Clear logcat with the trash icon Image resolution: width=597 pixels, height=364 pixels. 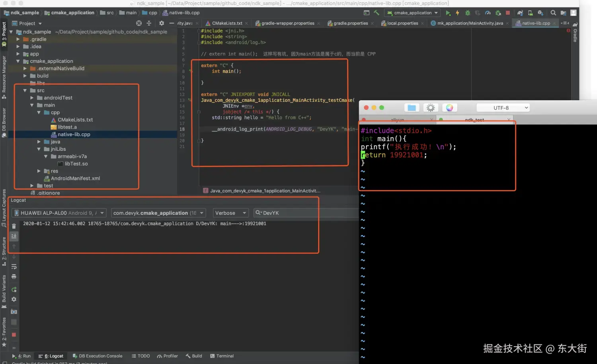pos(14,226)
